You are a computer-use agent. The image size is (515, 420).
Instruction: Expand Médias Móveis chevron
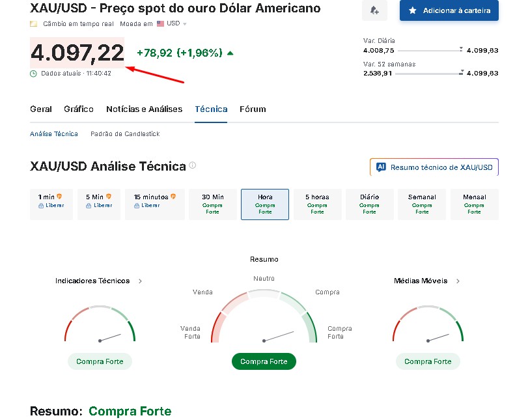(458, 281)
